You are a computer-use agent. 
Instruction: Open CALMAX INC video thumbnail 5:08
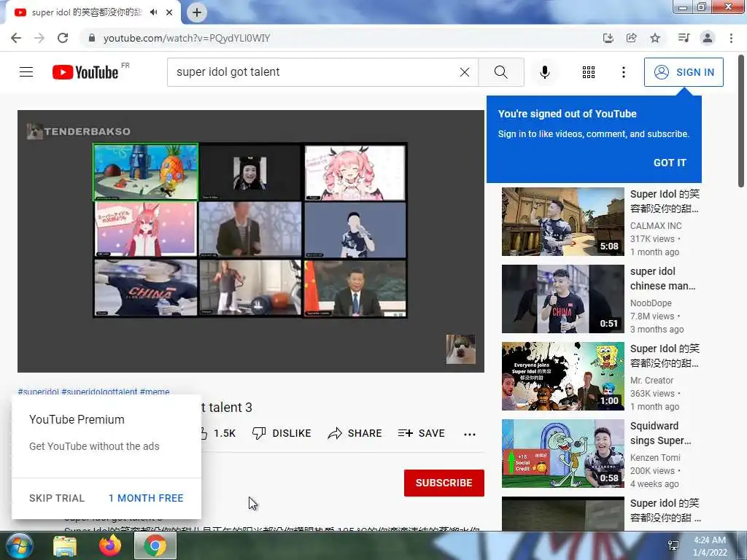click(x=562, y=222)
